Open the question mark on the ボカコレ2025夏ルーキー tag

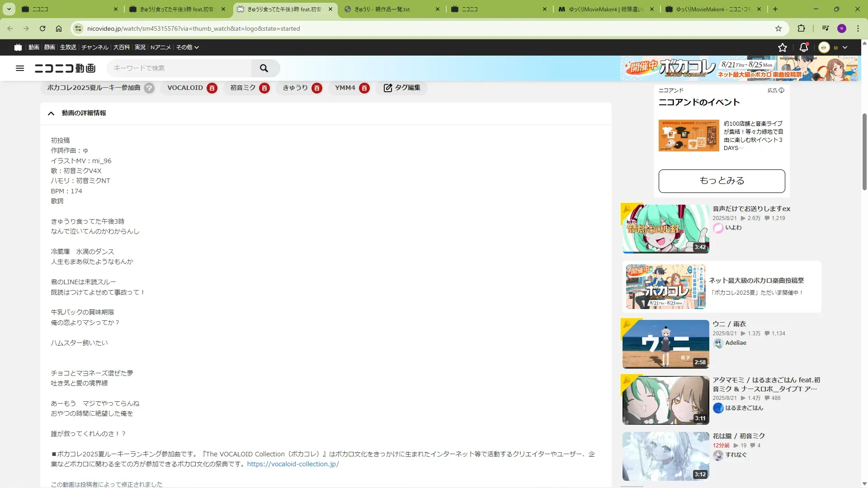tap(149, 88)
